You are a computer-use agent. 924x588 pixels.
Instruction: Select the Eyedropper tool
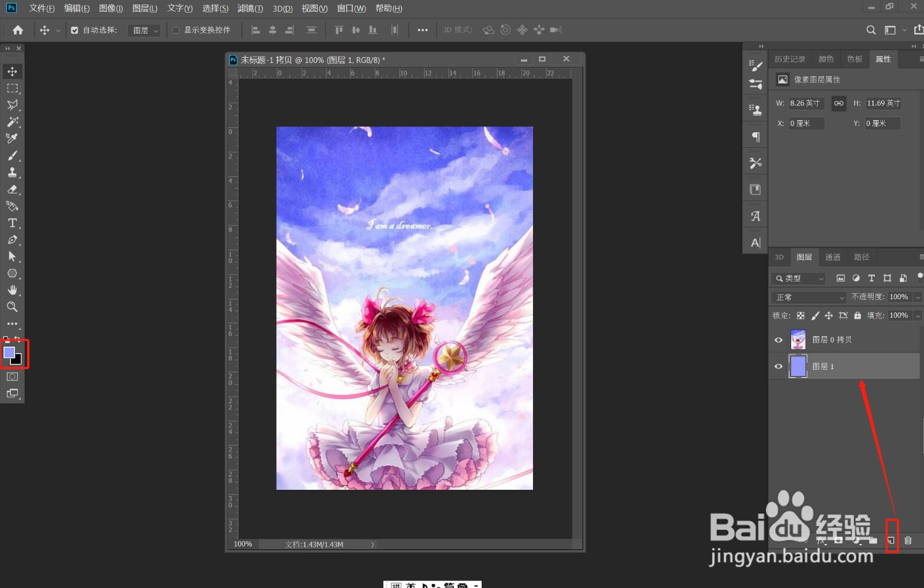[x=12, y=139]
